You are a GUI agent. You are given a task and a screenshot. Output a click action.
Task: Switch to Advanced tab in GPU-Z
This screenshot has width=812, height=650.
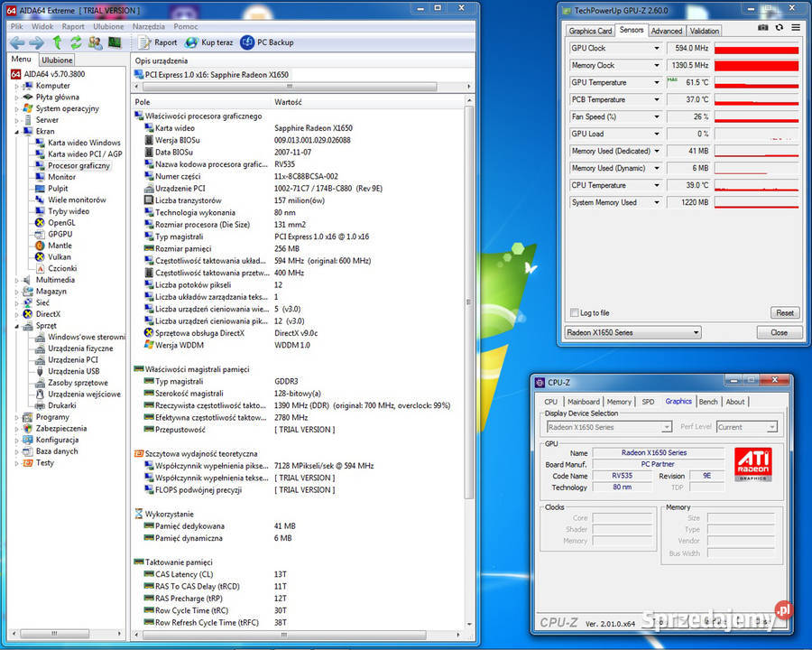[667, 31]
